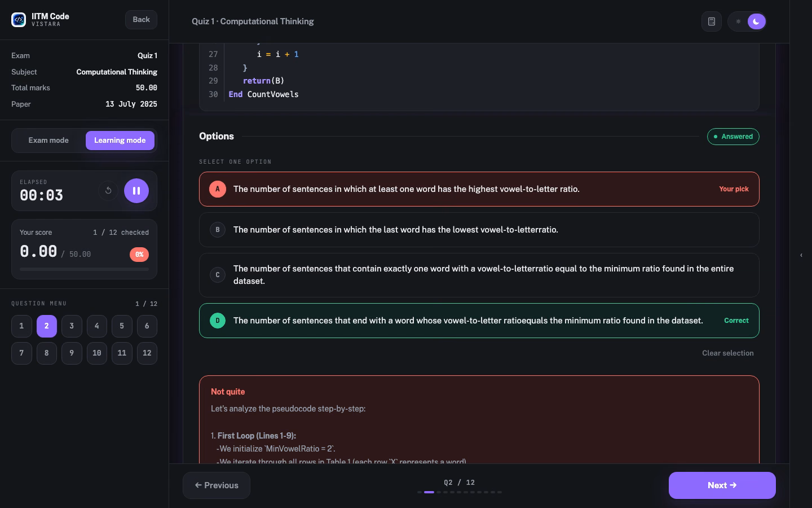Click 'return(B)' code line 29

263,81
